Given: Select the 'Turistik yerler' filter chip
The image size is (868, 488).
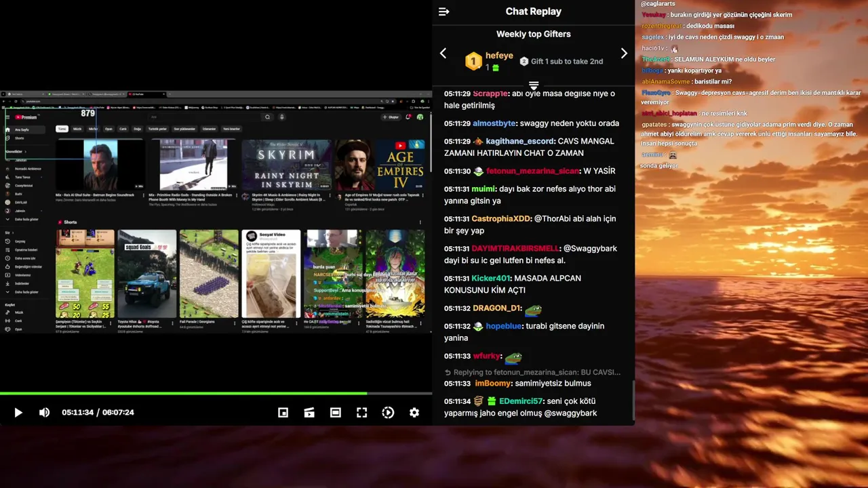Looking at the screenshot, I should point(157,129).
